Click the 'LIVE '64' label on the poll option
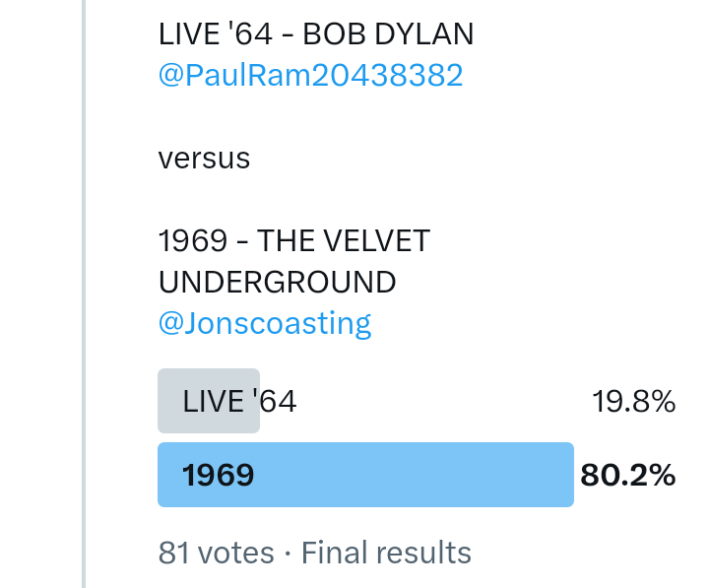The image size is (709, 588). coord(239,402)
